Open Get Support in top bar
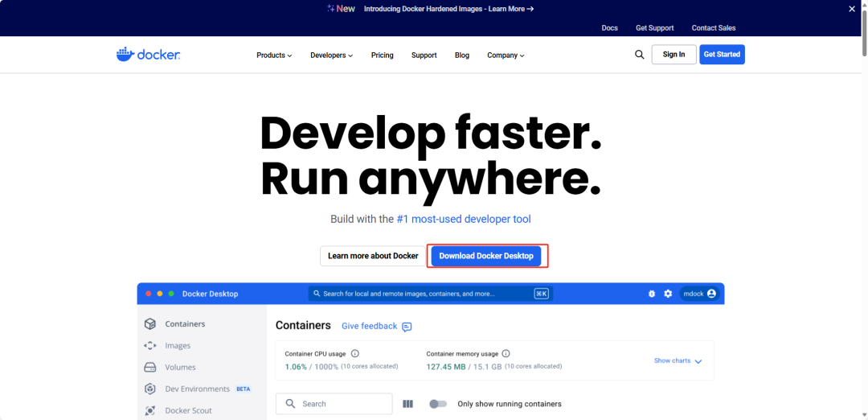868x420 pixels. [654, 27]
